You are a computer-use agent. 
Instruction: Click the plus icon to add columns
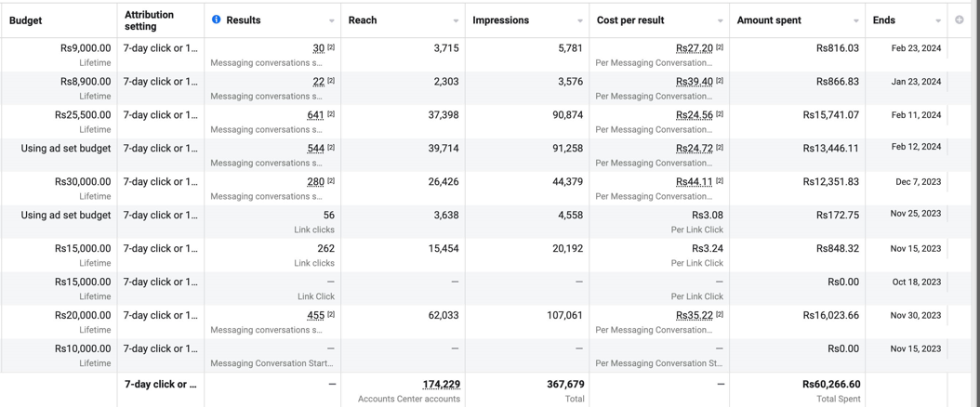(x=960, y=20)
